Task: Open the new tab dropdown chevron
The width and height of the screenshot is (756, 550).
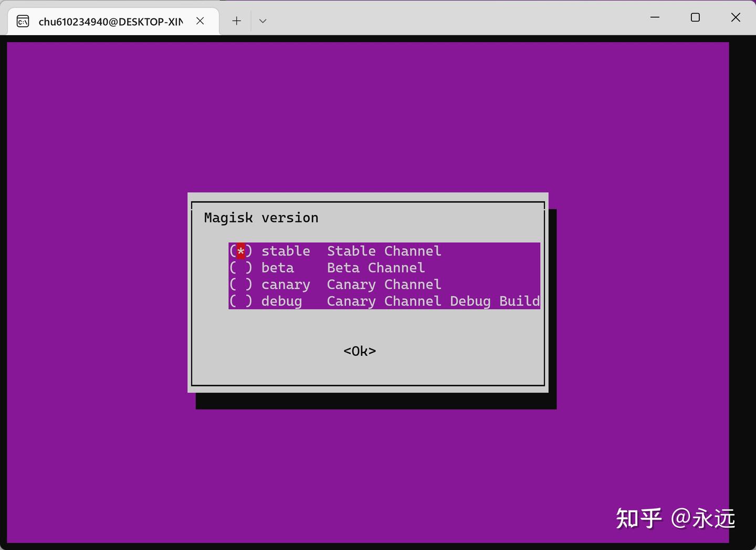Action: pos(262,20)
